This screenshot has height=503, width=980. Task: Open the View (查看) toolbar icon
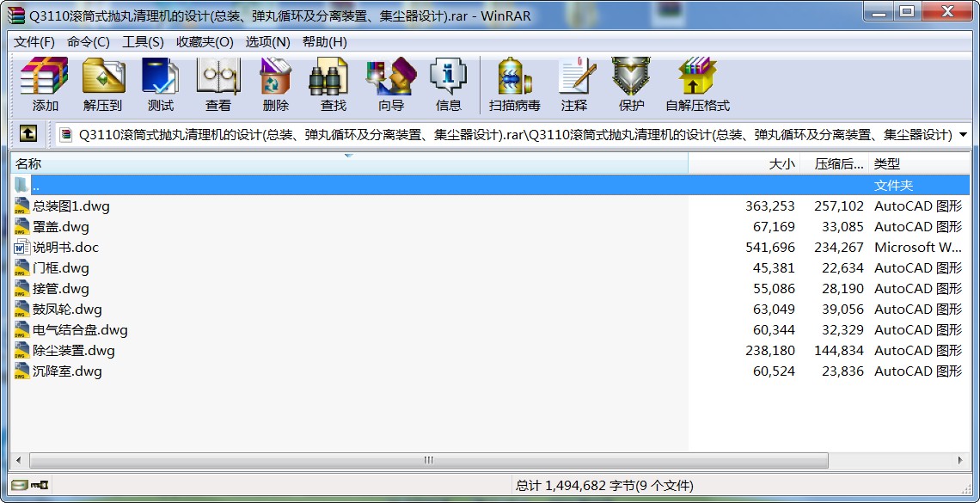[x=217, y=84]
